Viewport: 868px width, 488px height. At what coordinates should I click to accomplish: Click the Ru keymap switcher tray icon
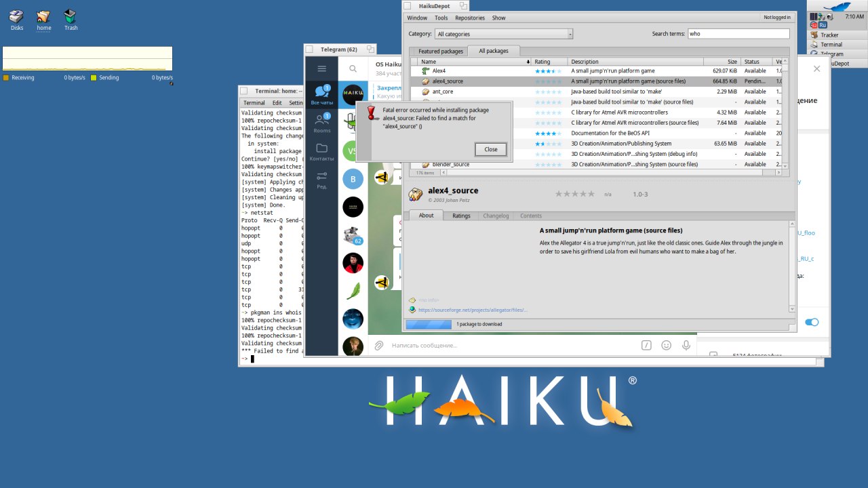tap(823, 25)
